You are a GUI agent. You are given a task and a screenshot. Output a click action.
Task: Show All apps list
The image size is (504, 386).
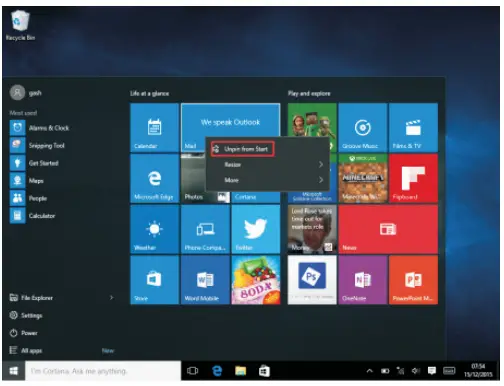click(26, 351)
